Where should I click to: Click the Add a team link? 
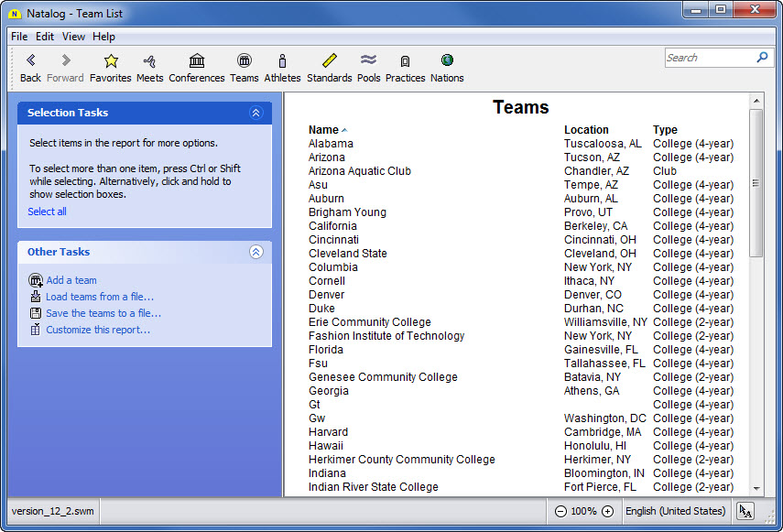pyautogui.click(x=71, y=280)
